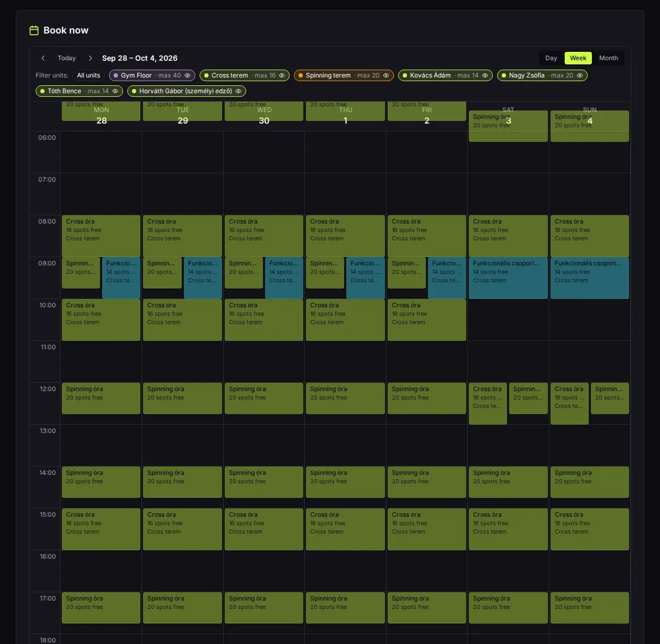
Task: Switch to Month view
Action: tap(609, 58)
